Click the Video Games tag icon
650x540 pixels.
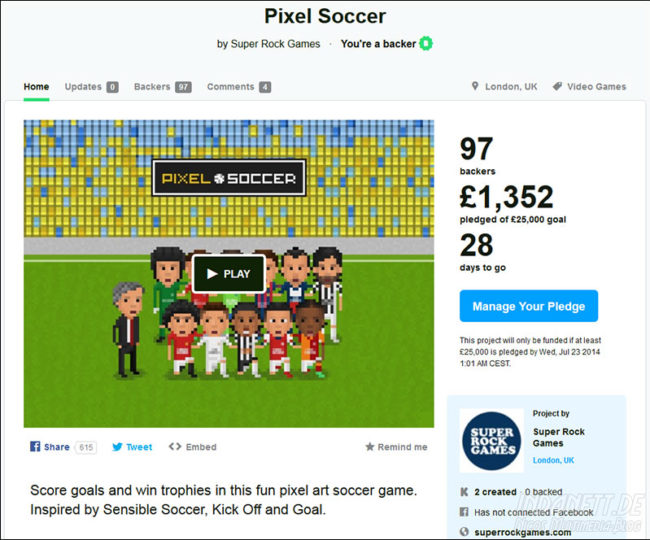click(557, 87)
